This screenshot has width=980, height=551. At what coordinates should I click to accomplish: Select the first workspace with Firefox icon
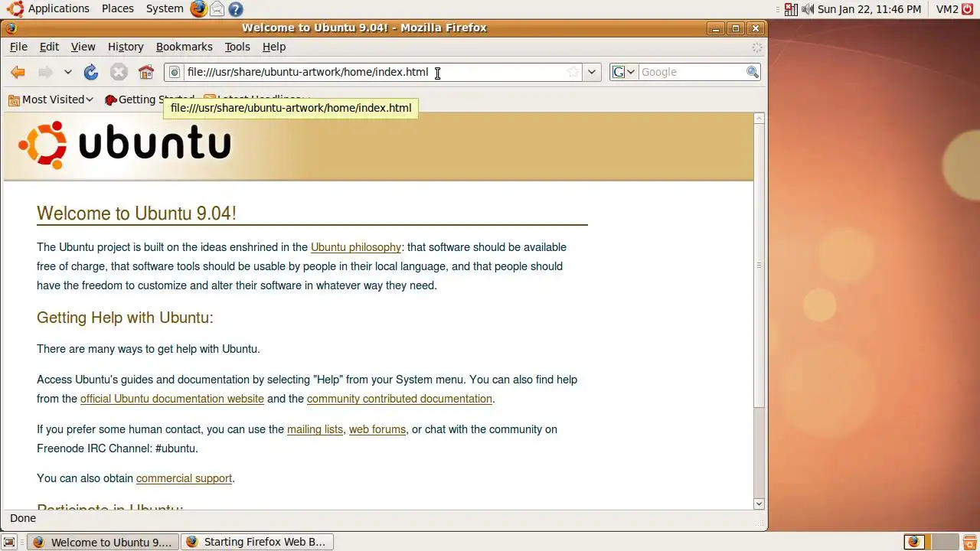pos(917,542)
